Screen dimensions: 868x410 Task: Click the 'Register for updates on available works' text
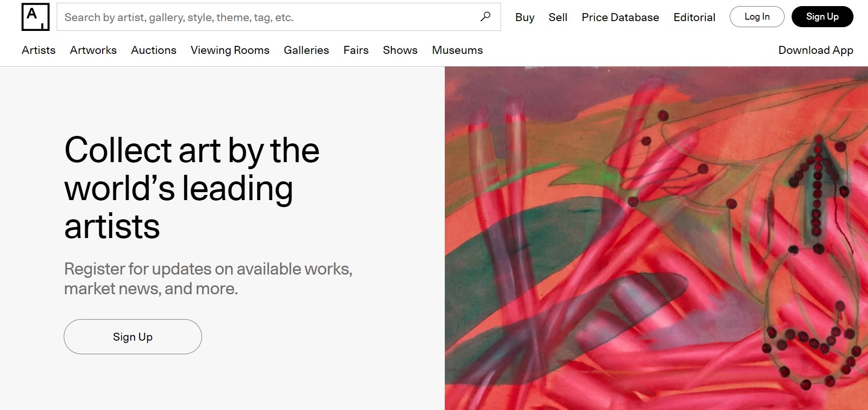(208, 279)
